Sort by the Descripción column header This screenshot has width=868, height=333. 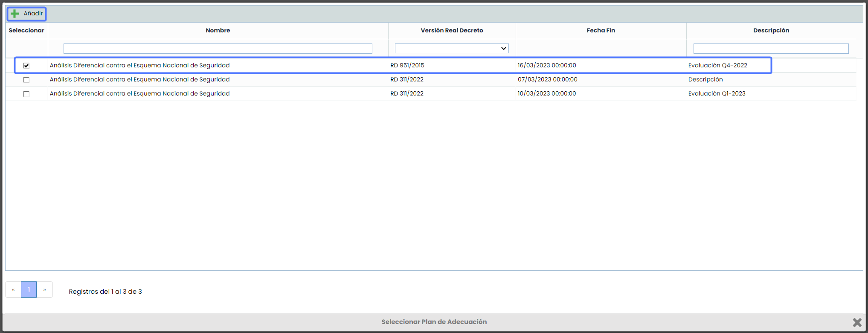(x=771, y=30)
